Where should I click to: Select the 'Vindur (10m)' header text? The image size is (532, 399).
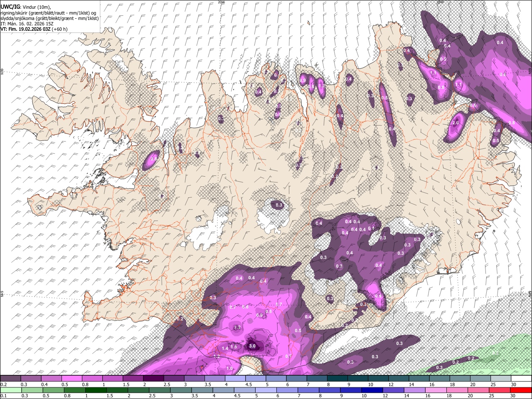(36, 7)
